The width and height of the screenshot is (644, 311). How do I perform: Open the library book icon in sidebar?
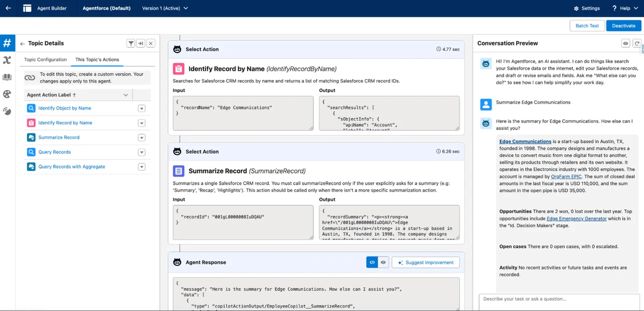click(x=7, y=77)
